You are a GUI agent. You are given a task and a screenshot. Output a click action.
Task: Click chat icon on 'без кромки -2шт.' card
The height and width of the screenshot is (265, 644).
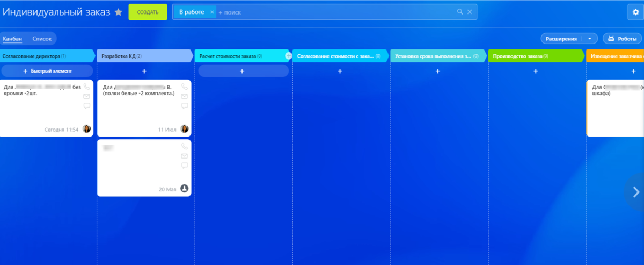86,106
